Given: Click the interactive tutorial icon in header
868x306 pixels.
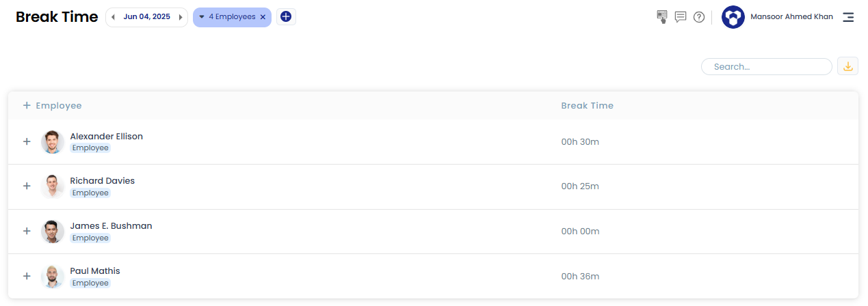Looking at the screenshot, I should coord(661,17).
